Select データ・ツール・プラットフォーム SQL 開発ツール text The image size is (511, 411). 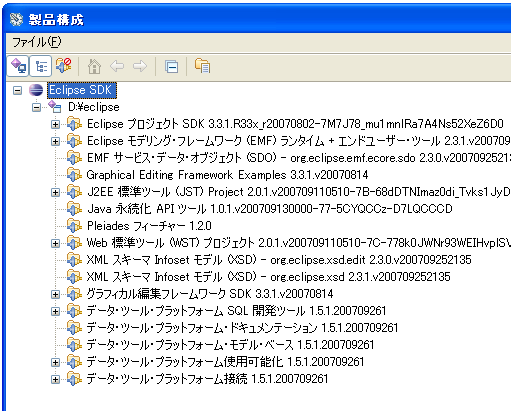[x=236, y=311]
